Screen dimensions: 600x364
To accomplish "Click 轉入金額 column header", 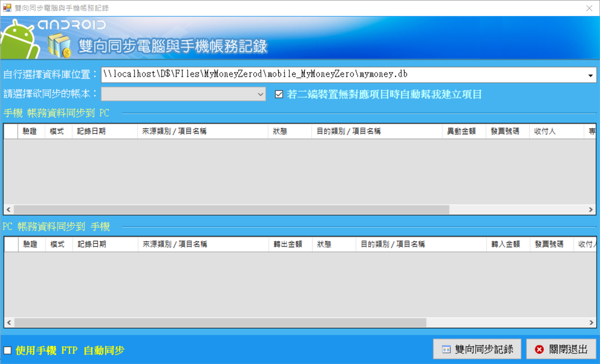I will (x=508, y=245).
